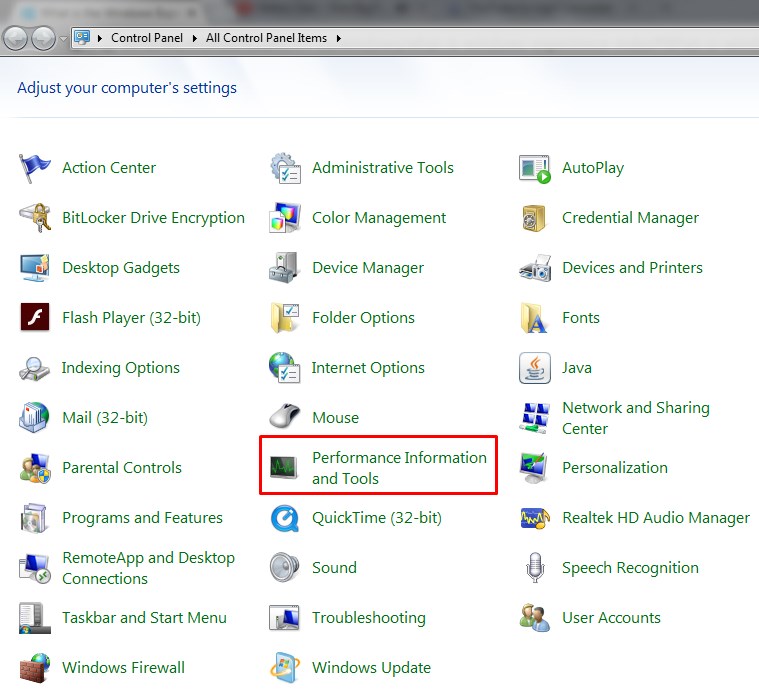Click the User Accounts icon
The width and height of the screenshot is (759, 698).
(534, 618)
